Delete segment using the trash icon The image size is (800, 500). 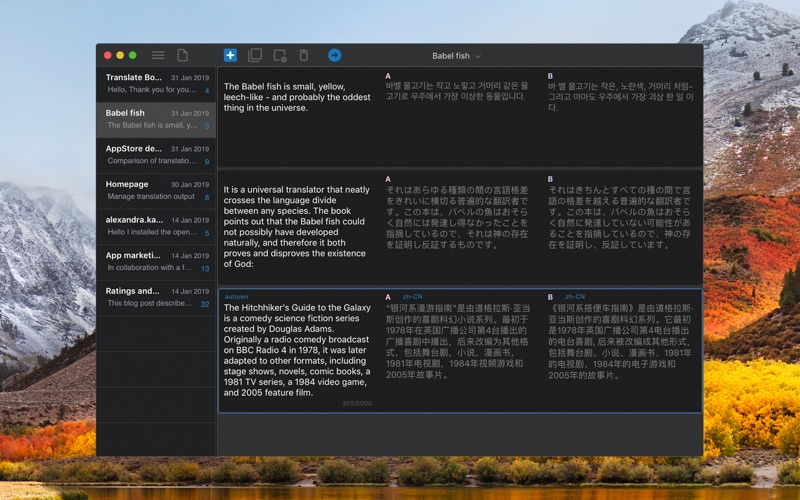pyautogui.click(x=304, y=56)
